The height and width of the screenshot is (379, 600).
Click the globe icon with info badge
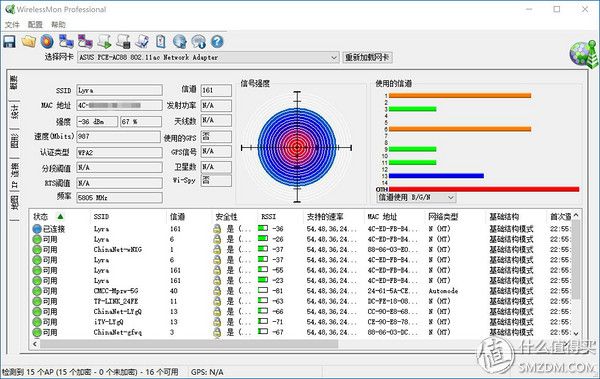[x=199, y=41]
